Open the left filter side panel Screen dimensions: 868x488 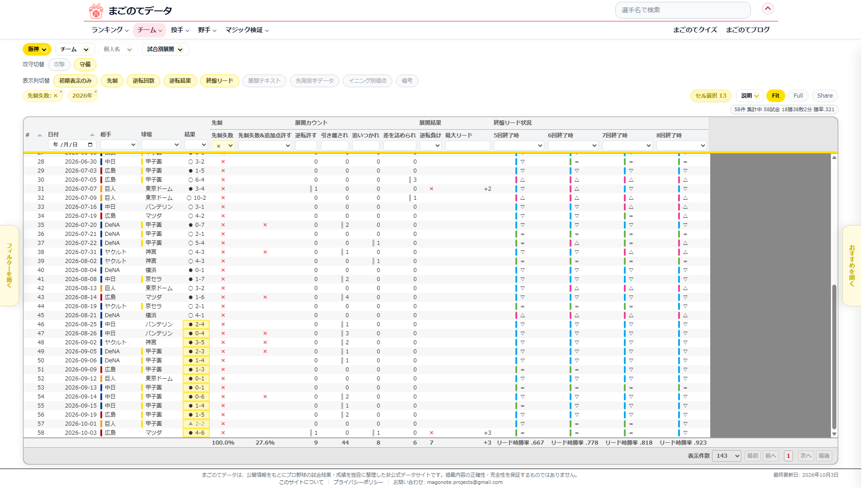(x=9, y=266)
